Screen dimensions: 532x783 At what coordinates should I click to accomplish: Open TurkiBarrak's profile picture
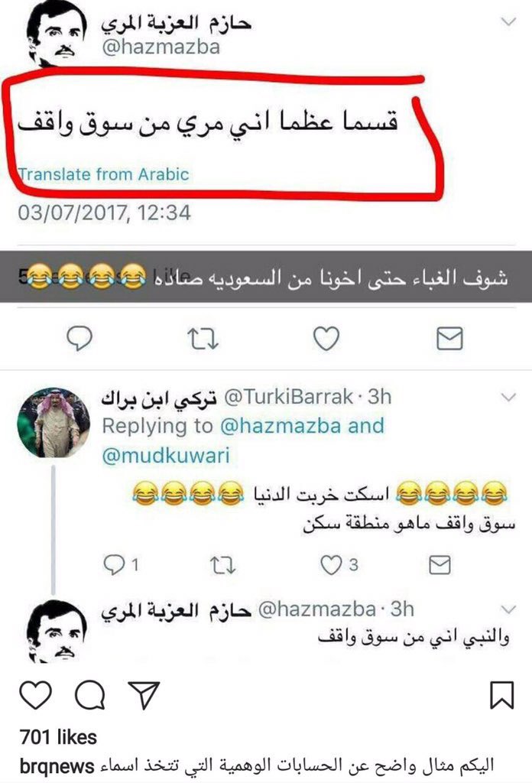(54, 422)
